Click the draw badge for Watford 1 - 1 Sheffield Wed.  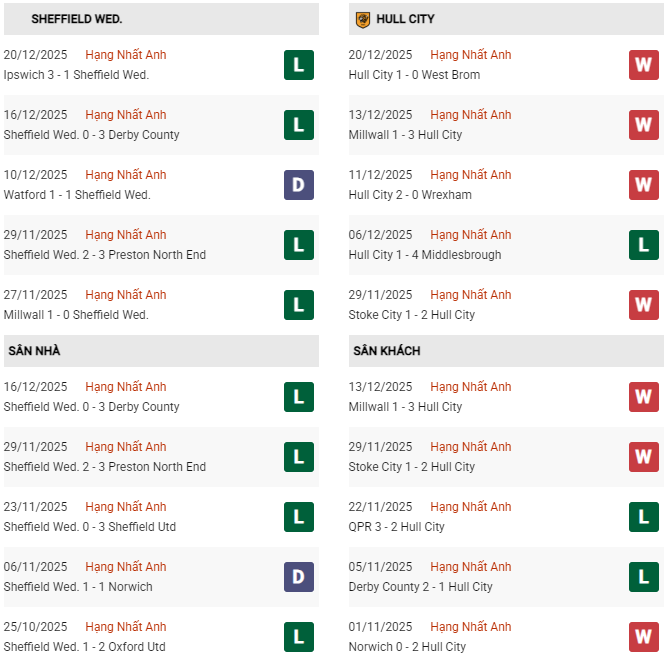(299, 185)
